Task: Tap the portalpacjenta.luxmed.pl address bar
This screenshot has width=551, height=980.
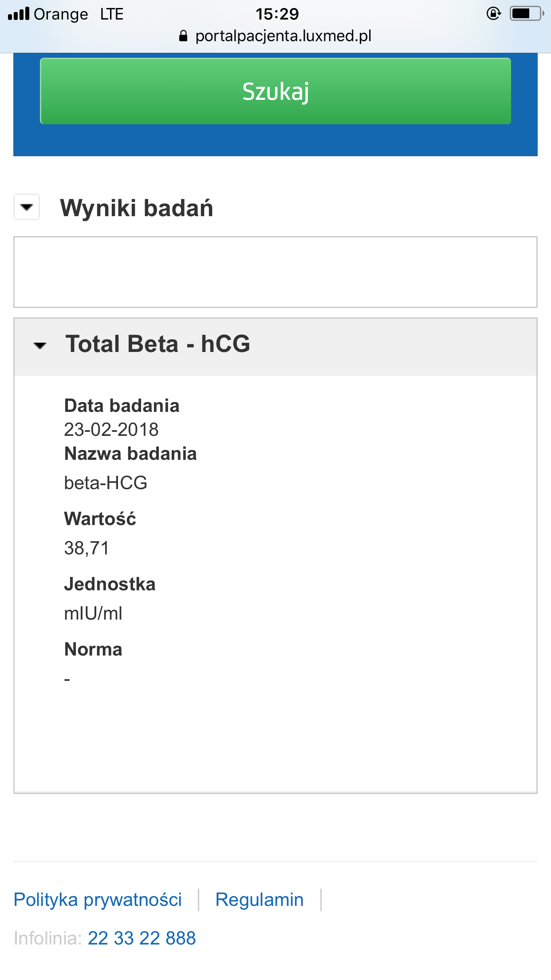Action: coord(283,36)
